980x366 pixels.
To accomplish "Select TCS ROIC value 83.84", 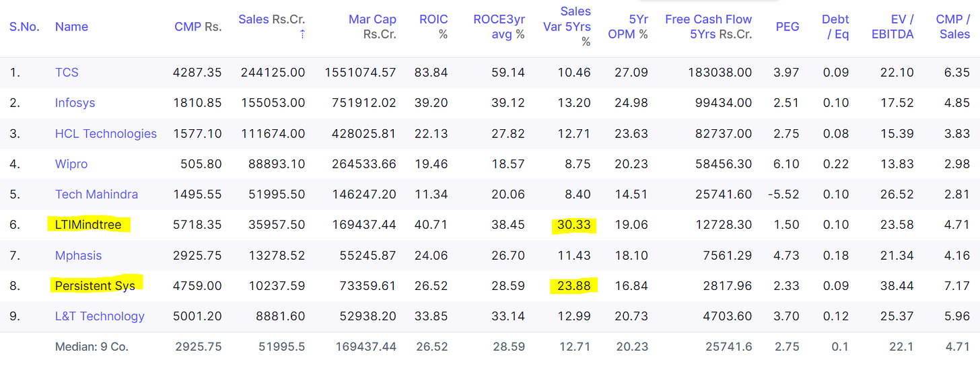I will (431, 73).
